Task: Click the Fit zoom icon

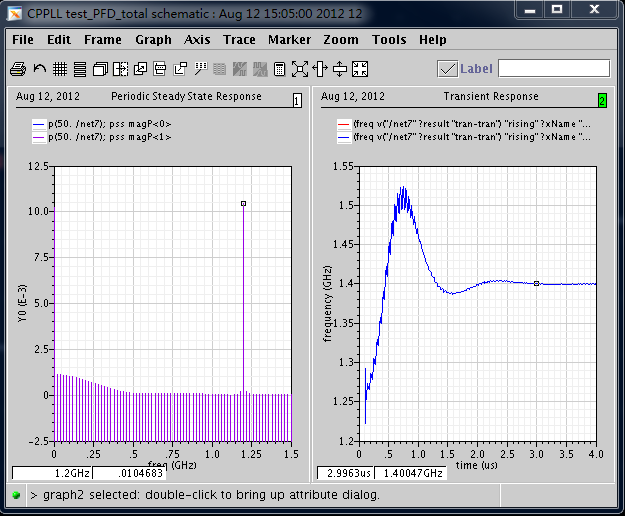Action: [360, 69]
